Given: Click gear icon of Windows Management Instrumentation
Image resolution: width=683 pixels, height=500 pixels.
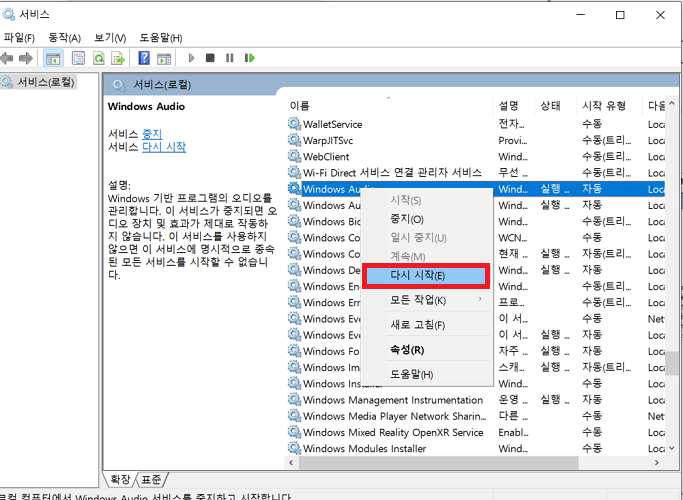Looking at the screenshot, I should [294, 399].
